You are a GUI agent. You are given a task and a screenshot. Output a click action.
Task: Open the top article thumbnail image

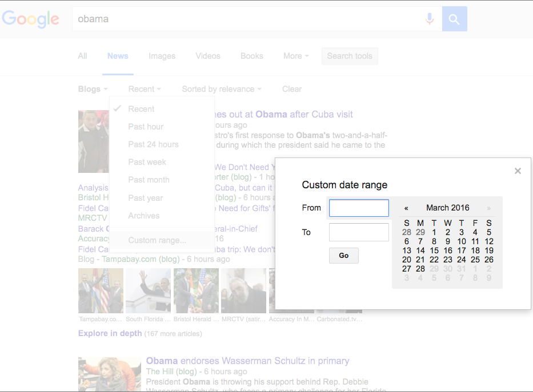click(94, 142)
